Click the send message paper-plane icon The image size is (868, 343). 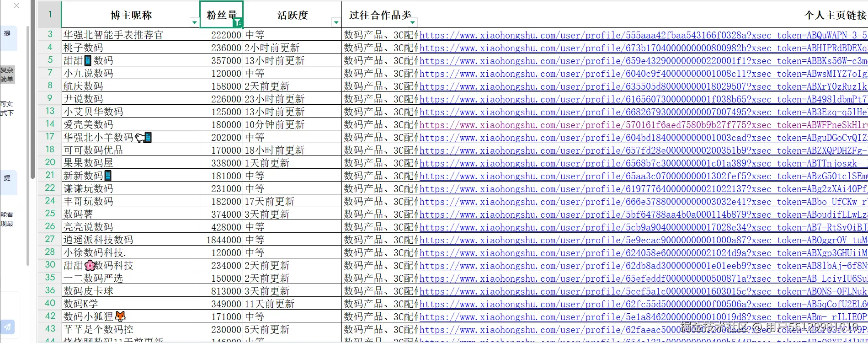[8, 327]
